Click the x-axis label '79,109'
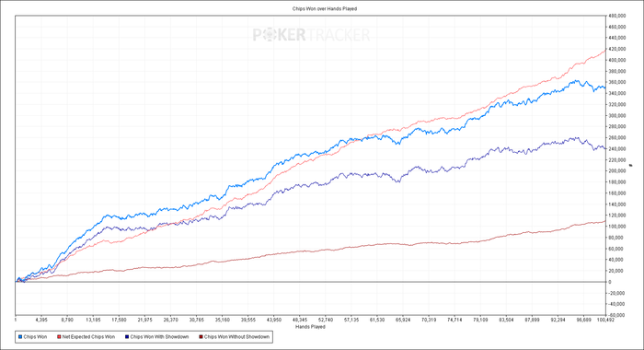The height and width of the screenshot is (350, 644). click(x=480, y=320)
